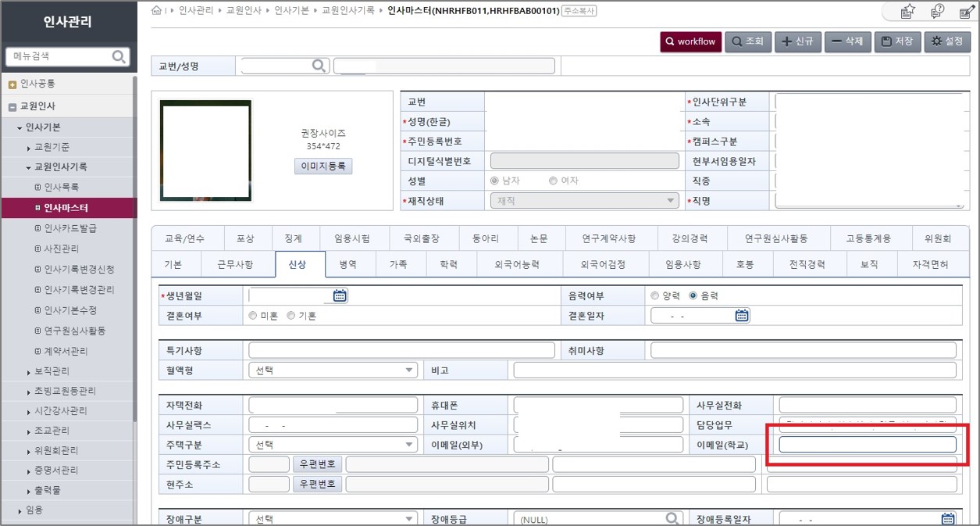
Task: Open the help question-mark icon
Action: click(937, 11)
